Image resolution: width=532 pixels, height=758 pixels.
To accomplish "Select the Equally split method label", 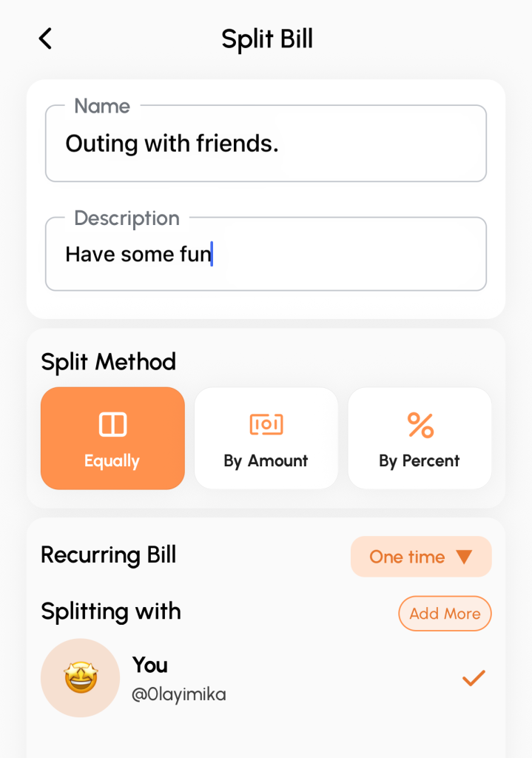I will (112, 461).
